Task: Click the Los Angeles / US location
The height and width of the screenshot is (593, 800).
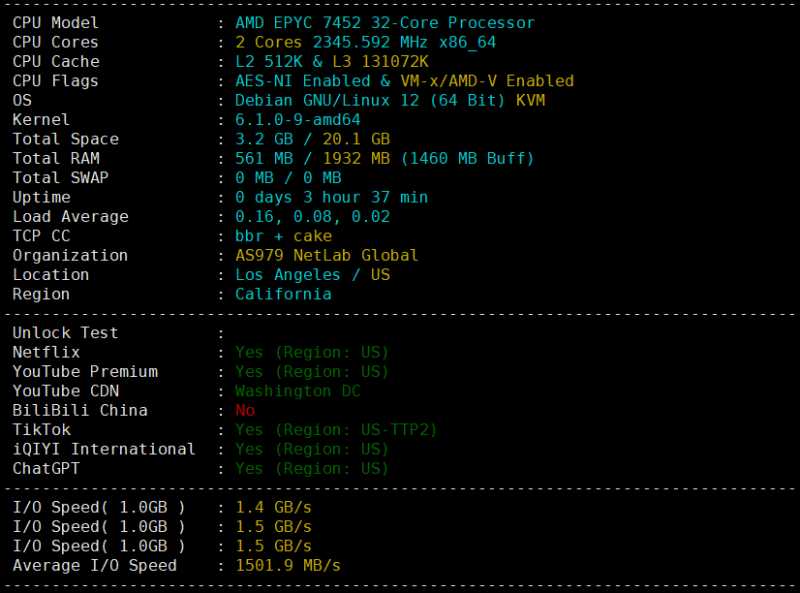Action: [x=312, y=275]
